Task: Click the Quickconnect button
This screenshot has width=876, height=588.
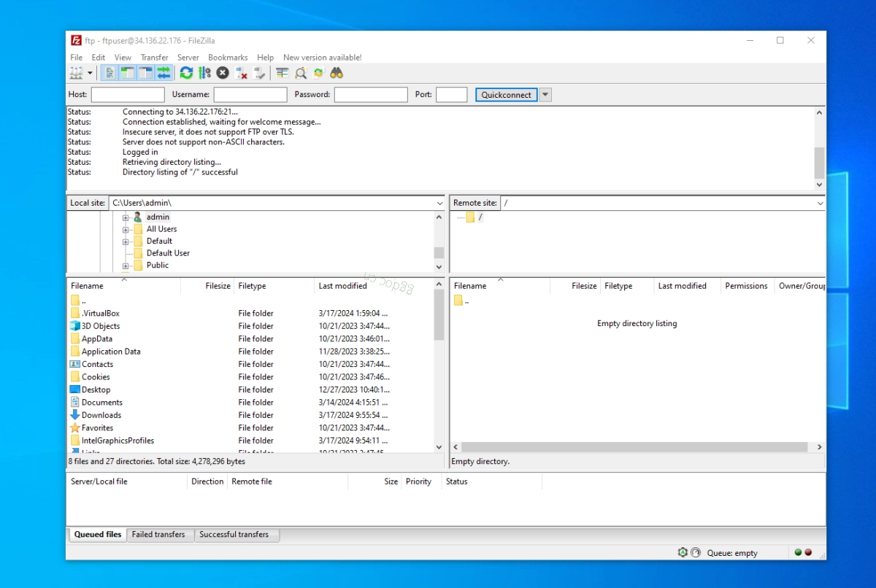Action: 507,95
